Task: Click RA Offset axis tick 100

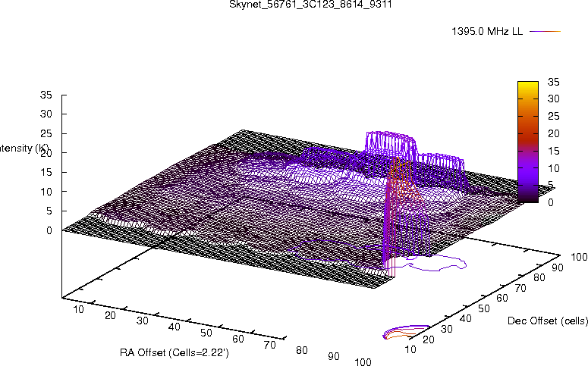Action: [363, 362]
